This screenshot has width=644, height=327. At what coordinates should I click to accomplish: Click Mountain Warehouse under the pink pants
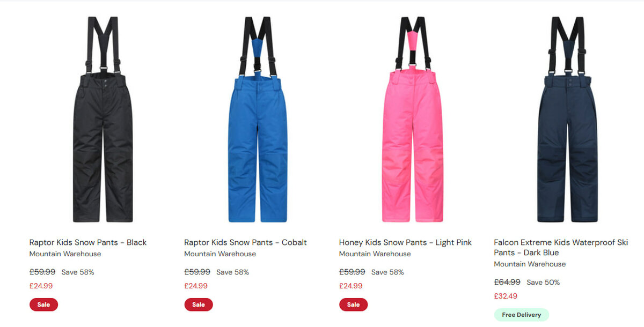[375, 254]
